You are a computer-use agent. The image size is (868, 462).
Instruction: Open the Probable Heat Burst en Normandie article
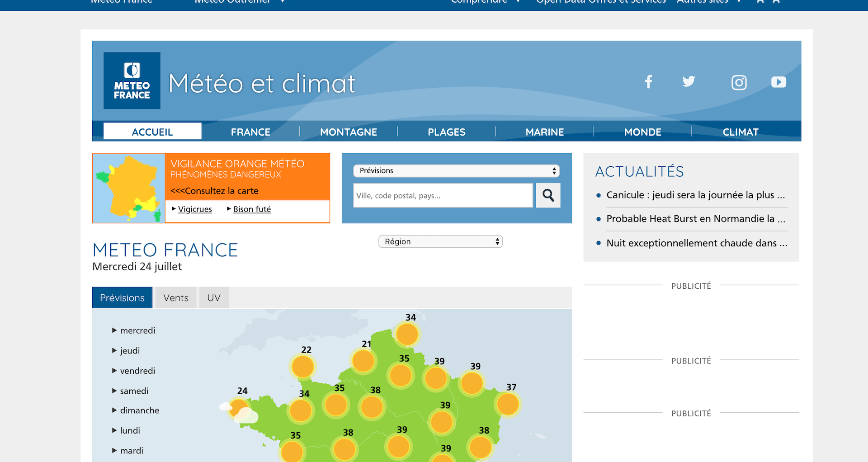696,219
